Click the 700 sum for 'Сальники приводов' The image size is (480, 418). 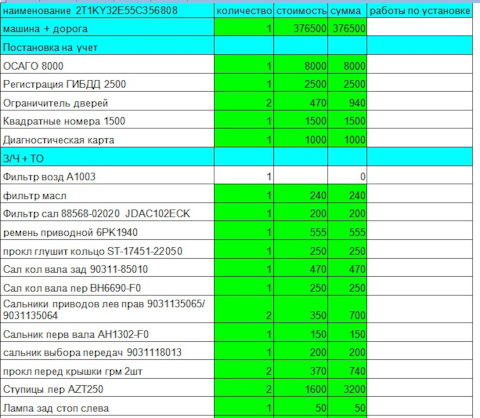347,309
